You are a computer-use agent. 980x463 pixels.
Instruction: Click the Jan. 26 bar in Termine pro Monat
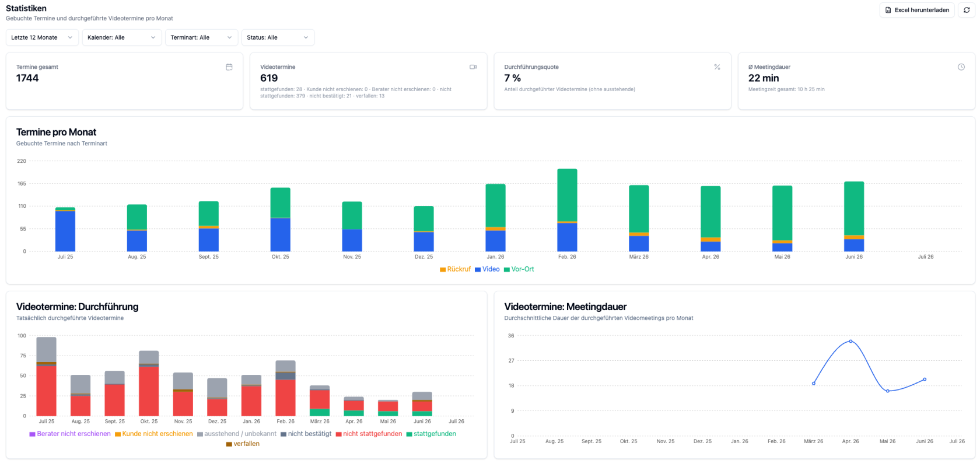pyautogui.click(x=495, y=218)
